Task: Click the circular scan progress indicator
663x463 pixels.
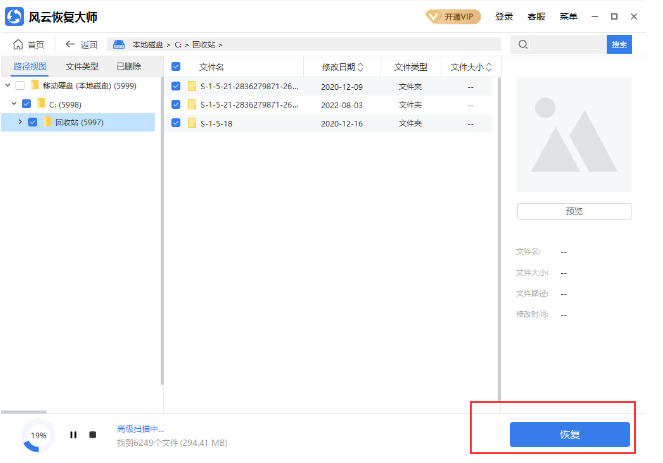Action: 38,435
